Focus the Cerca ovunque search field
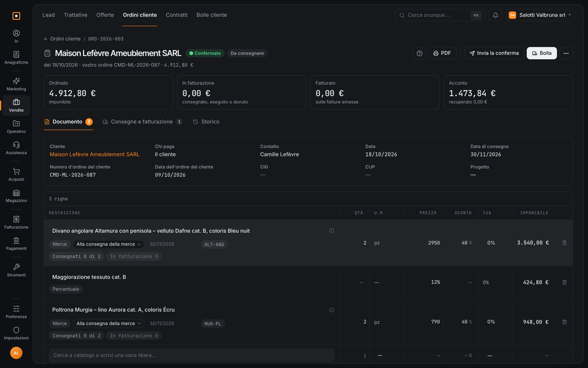Screen dimensions: 588x368 [440, 15]
